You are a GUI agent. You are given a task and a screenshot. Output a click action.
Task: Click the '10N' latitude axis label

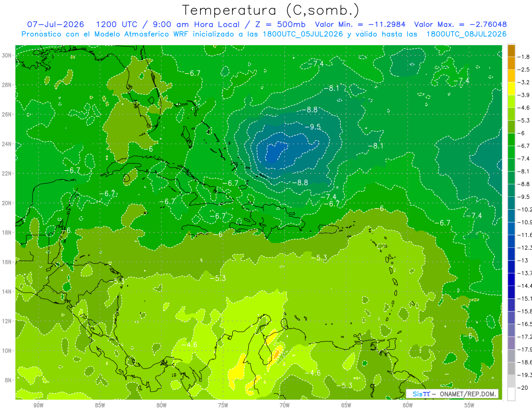coord(7,350)
